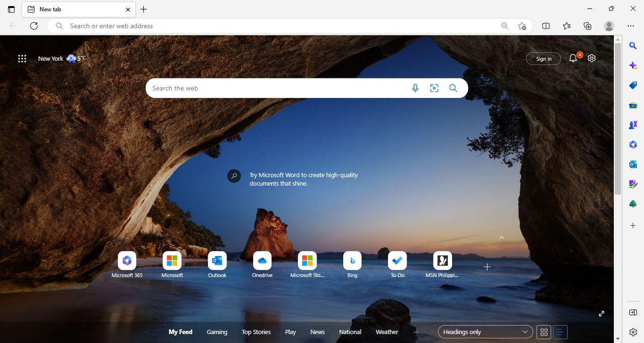
Task: Refresh the current page
Action: click(x=34, y=26)
